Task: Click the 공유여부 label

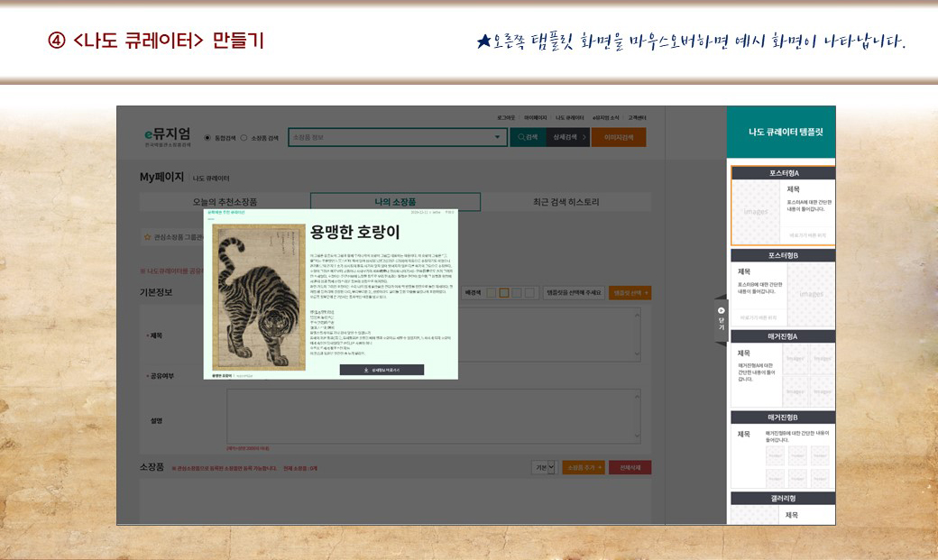Action: pyautogui.click(x=161, y=376)
